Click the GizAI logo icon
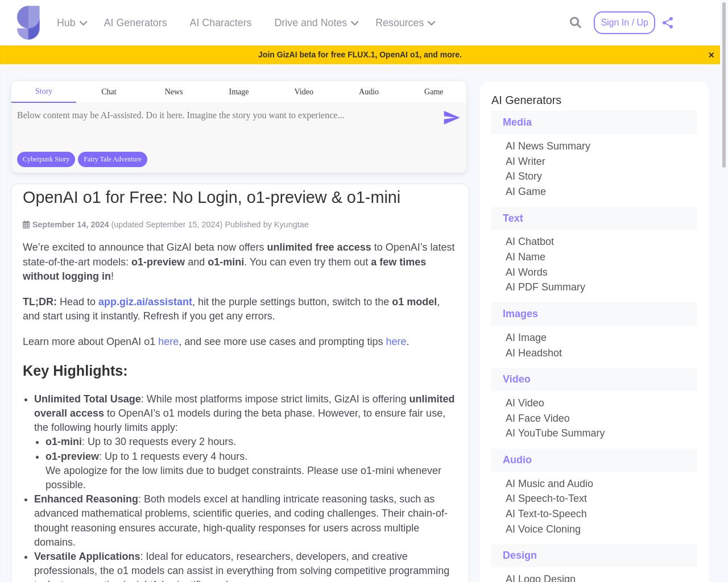728x582 pixels. coord(28,23)
